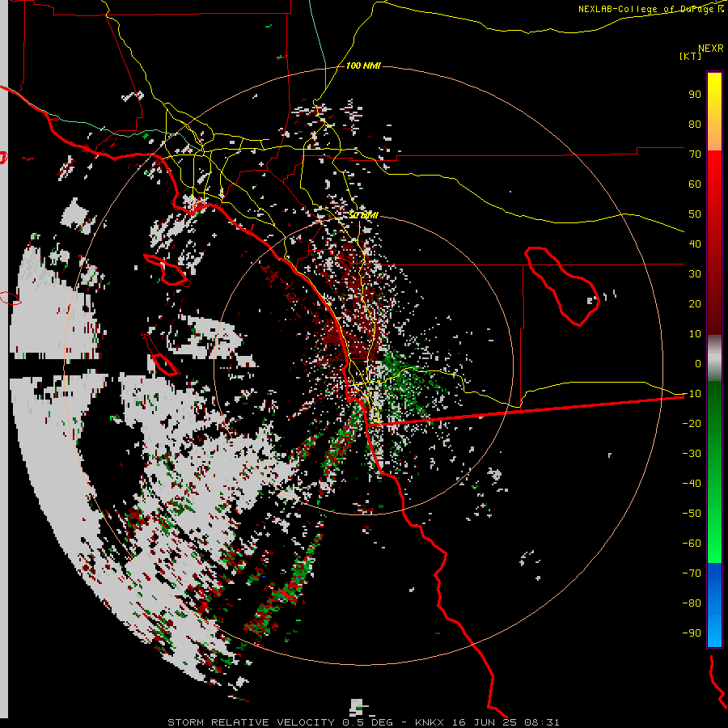This screenshot has height=728, width=728.
Task: Click the 30 knot scale label
Action: [x=695, y=274]
